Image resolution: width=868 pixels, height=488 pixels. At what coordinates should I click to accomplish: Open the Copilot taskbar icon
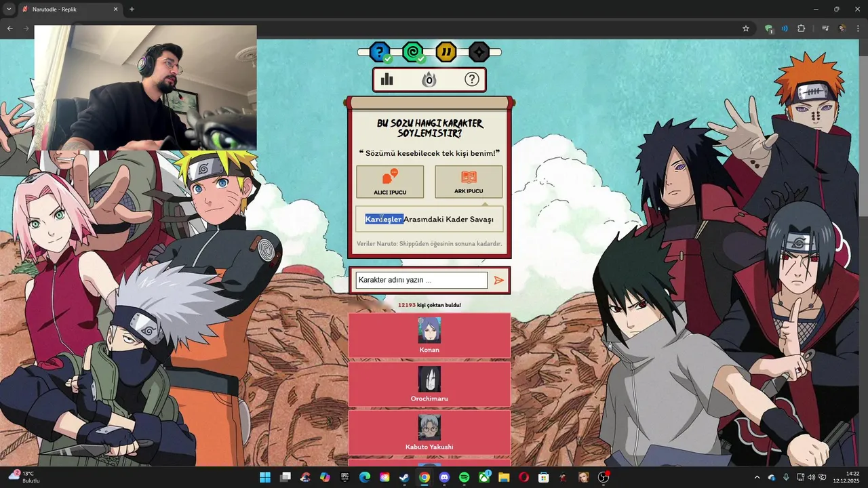(x=325, y=477)
